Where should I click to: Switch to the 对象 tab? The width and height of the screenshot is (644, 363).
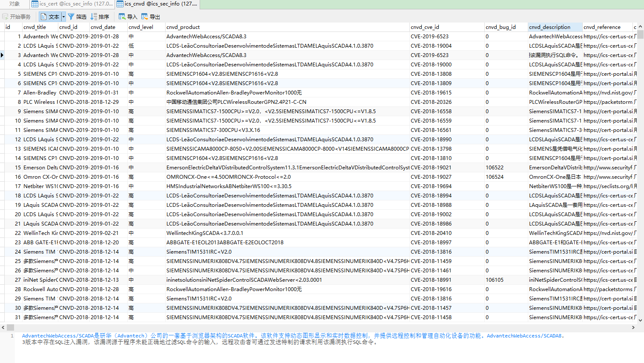click(14, 4)
